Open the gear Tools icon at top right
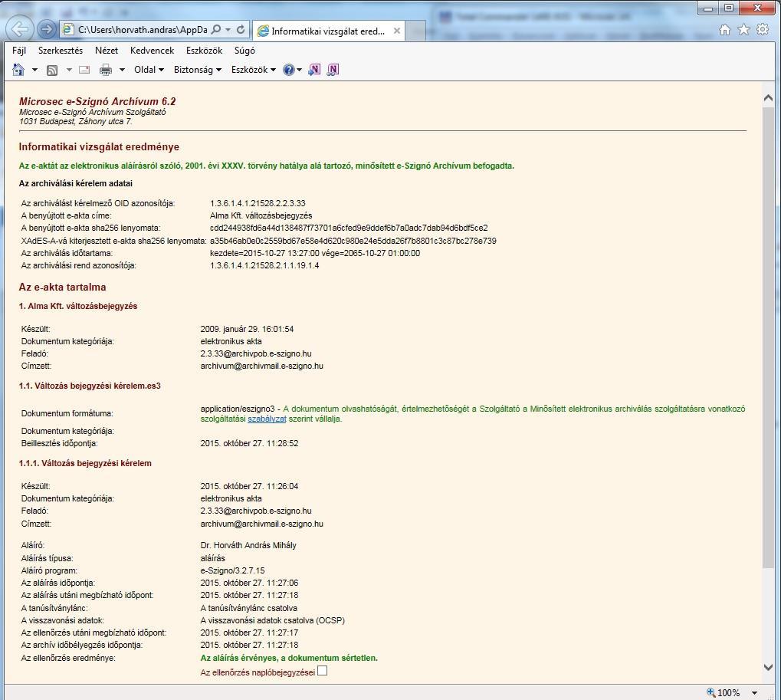The width and height of the screenshot is (781, 700). coord(763,30)
